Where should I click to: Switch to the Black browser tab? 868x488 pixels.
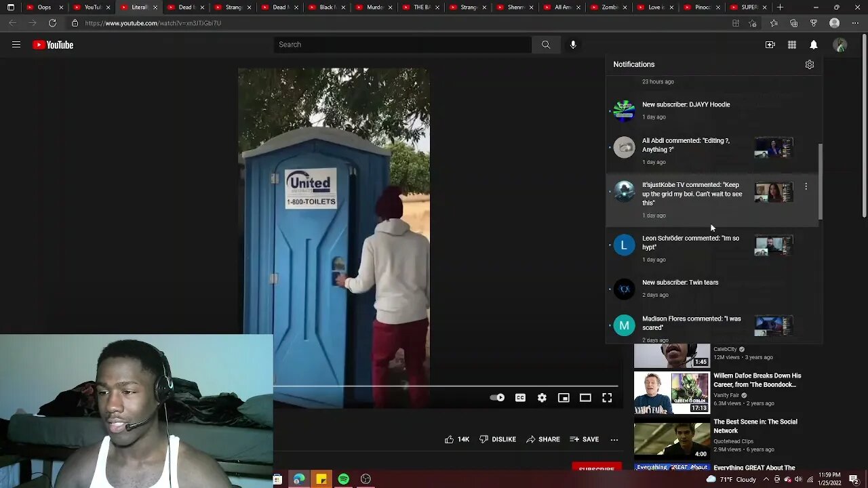click(x=325, y=7)
